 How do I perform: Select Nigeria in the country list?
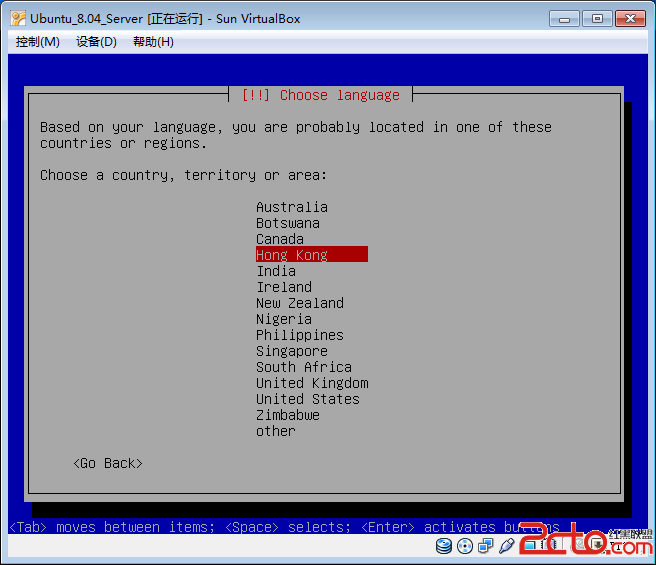(x=284, y=319)
